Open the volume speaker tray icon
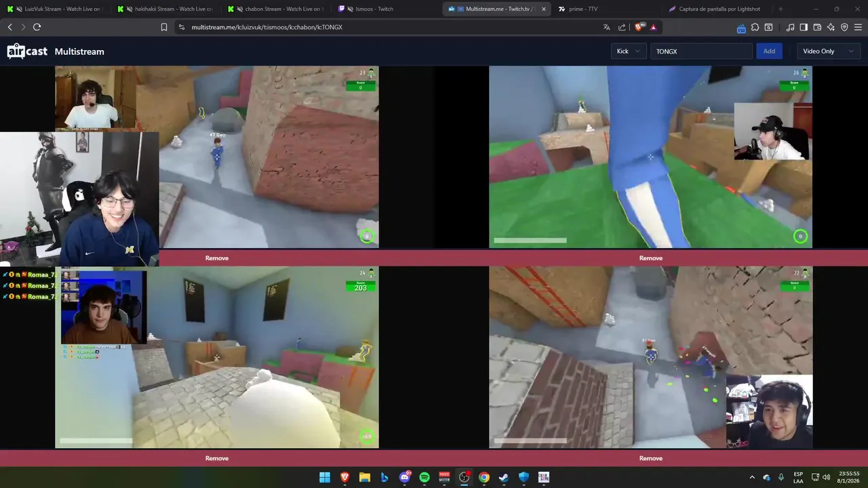 click(x=826, y=477)
